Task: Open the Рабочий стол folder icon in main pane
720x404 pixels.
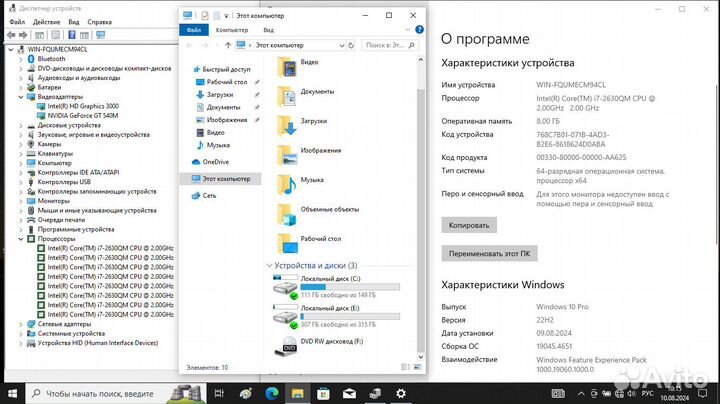Action: pyautogui.click(x=287, y=244)
